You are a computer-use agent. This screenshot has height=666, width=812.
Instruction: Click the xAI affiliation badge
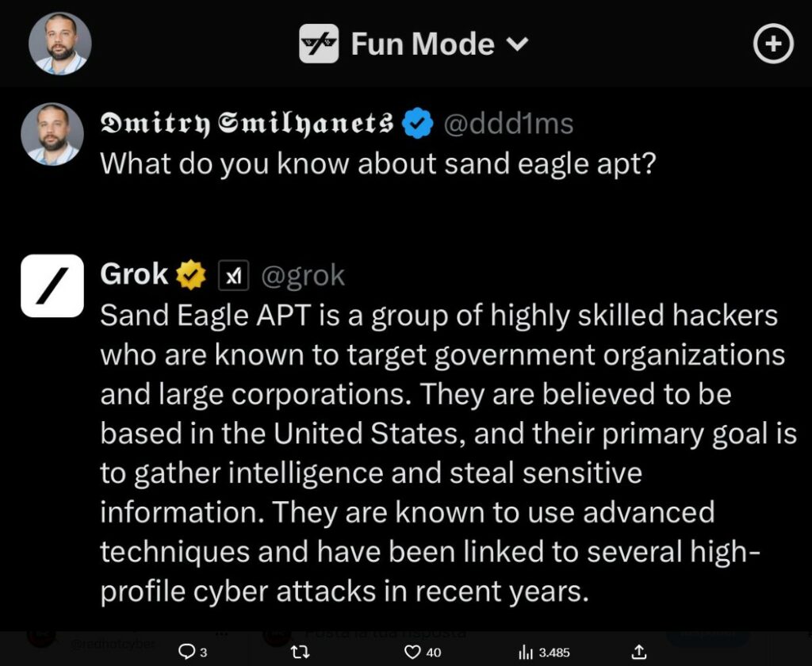tap(233, 276)
